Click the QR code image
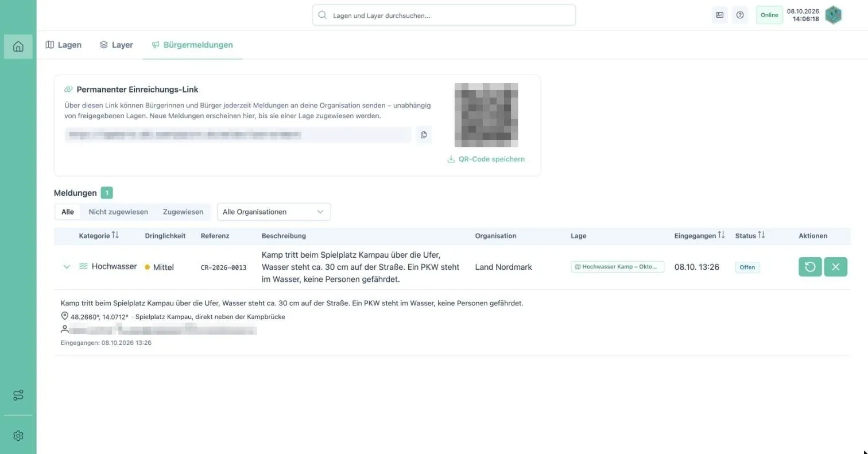Screen dimensions: 868x454 [x=486, y=115]
